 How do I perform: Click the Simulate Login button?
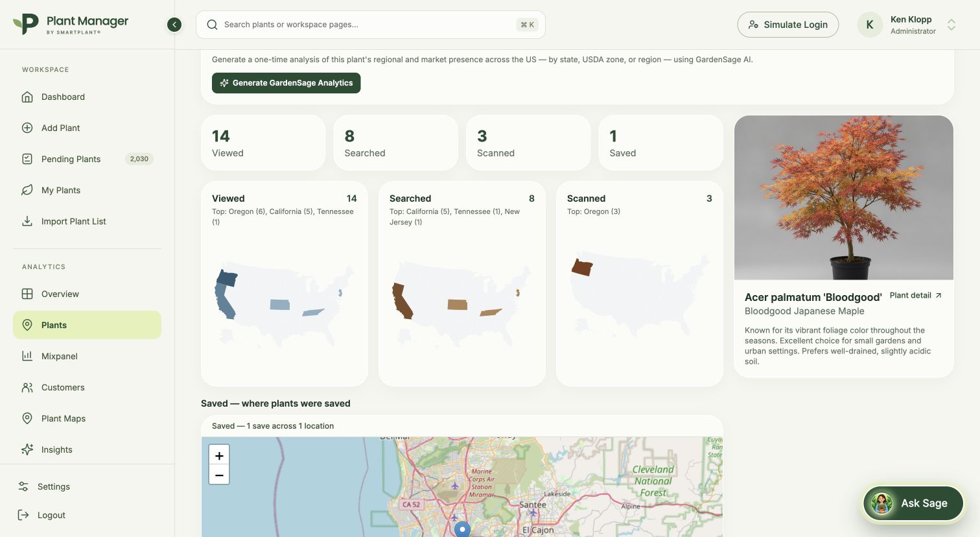coord(788,25)
